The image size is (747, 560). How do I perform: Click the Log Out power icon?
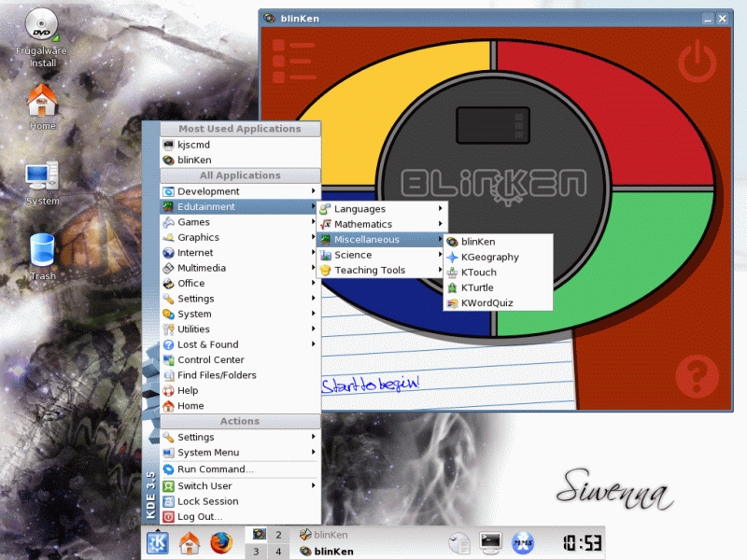[168, 517]
